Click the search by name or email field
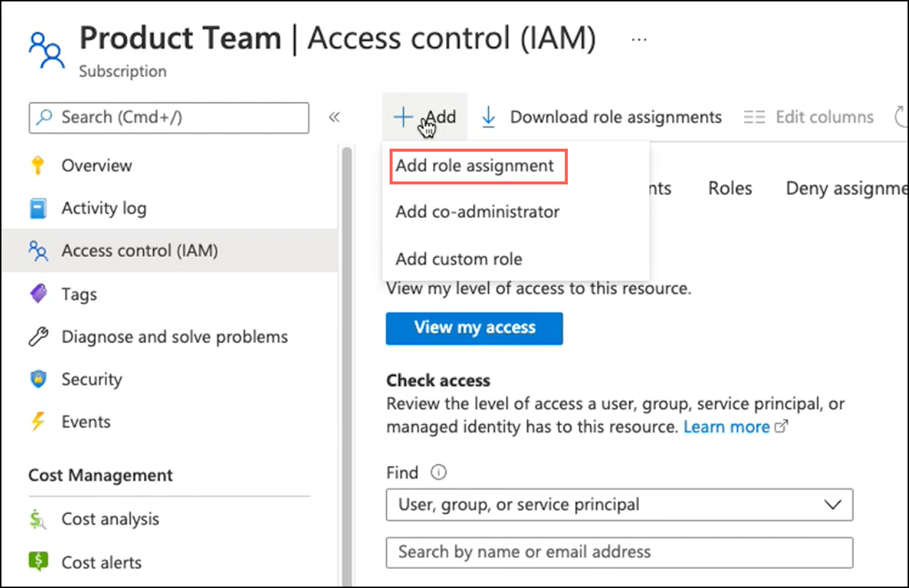The image size is (909, 588). (x=618, y=552)
